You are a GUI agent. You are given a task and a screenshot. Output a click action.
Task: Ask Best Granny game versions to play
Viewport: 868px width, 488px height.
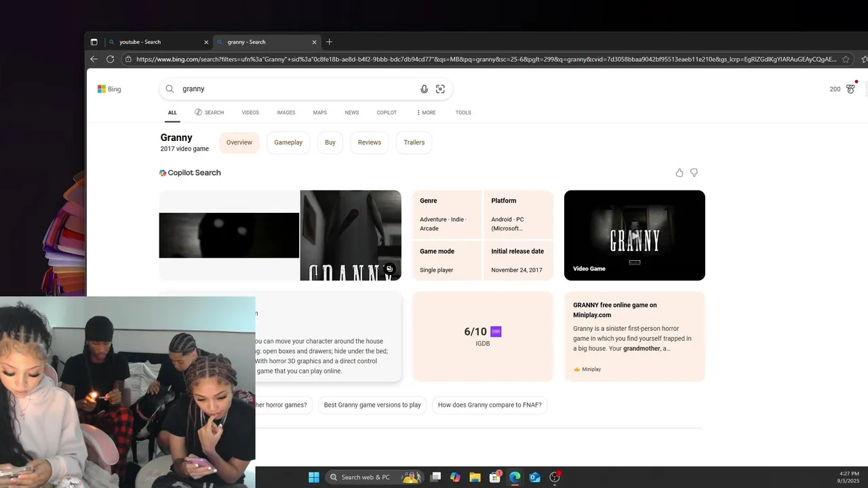point(372,405)
